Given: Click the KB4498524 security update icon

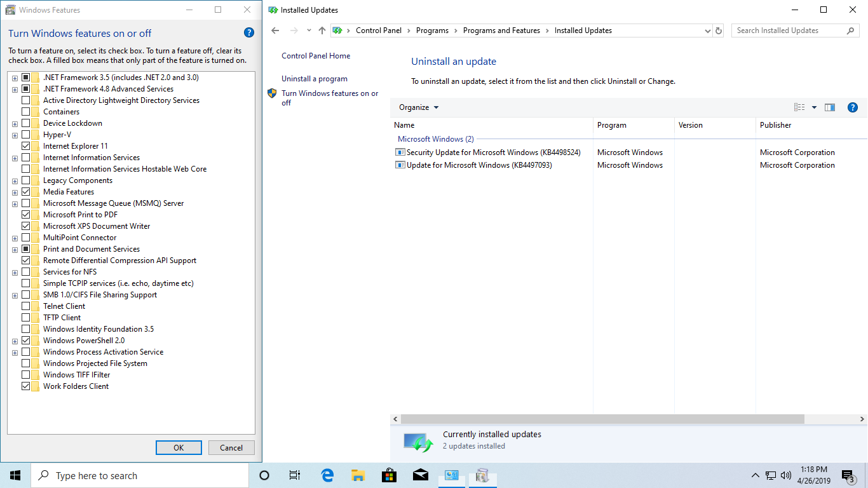Looking at the screenshot, I should click(400, 152).
